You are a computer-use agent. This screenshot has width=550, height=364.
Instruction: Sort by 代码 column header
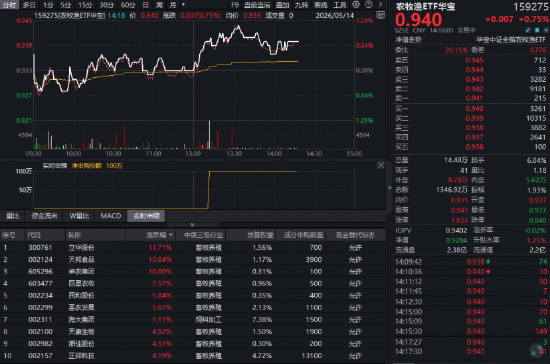(x=34, y=235)
